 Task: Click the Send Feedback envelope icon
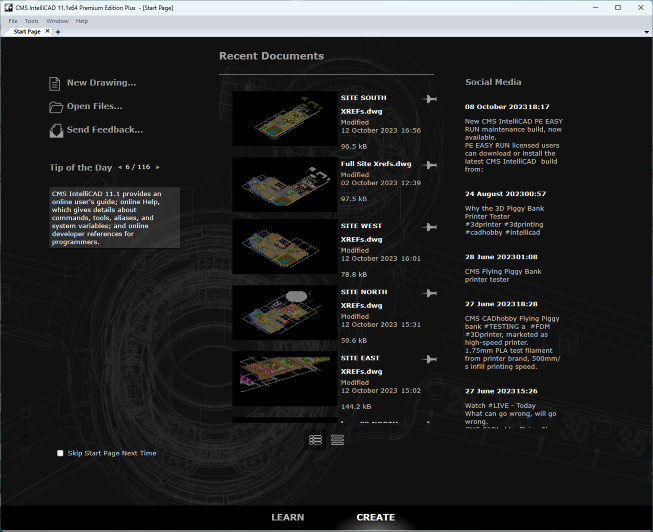[56, 130]
